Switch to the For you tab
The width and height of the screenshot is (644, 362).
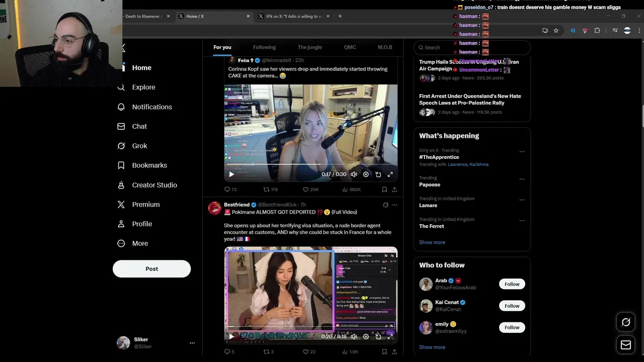222,47
